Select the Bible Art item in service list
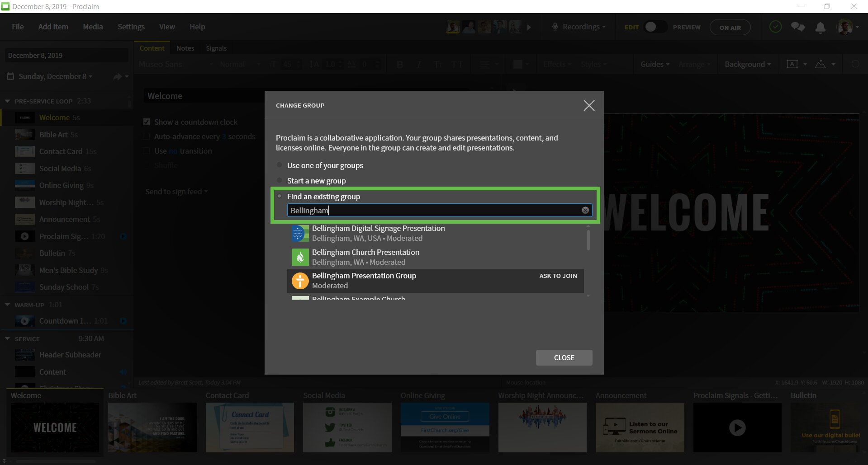The image size is (868, 465). [x=66, y=135]
